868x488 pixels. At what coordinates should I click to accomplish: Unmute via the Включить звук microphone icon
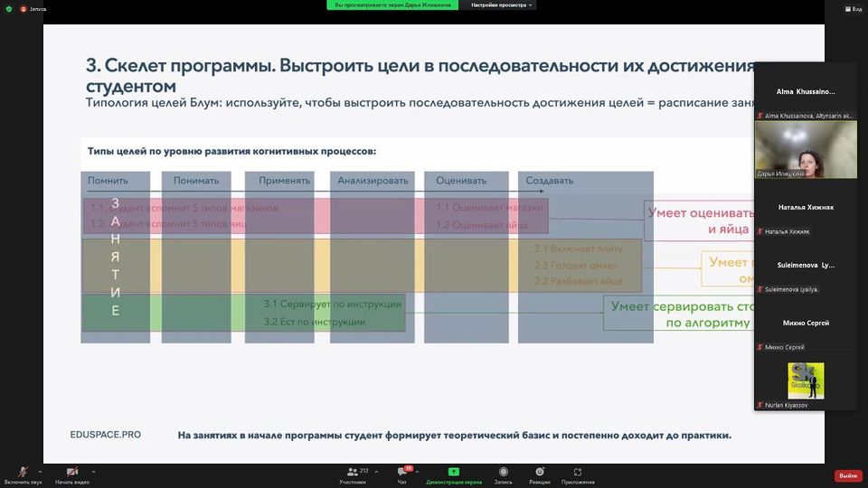click(23, 472)
